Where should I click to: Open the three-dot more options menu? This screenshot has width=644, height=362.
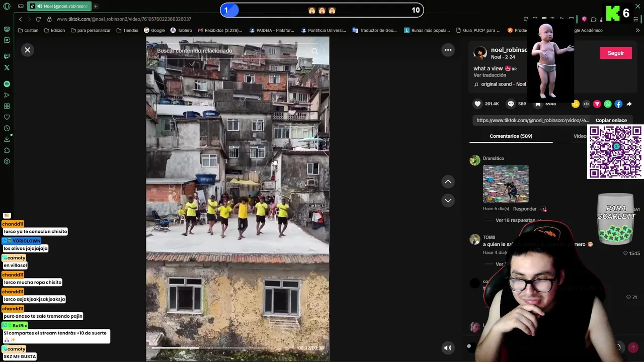pyautogui.click(x=448, y=50)
